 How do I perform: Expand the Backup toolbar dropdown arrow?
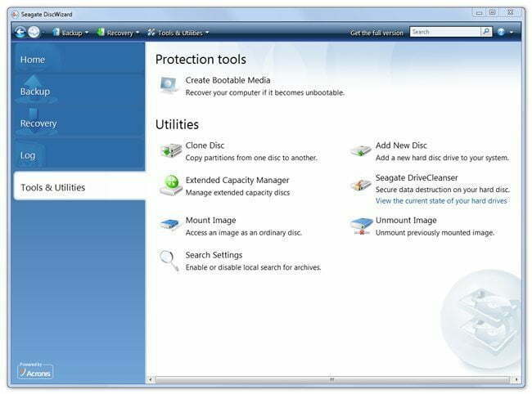coord(87,33)
